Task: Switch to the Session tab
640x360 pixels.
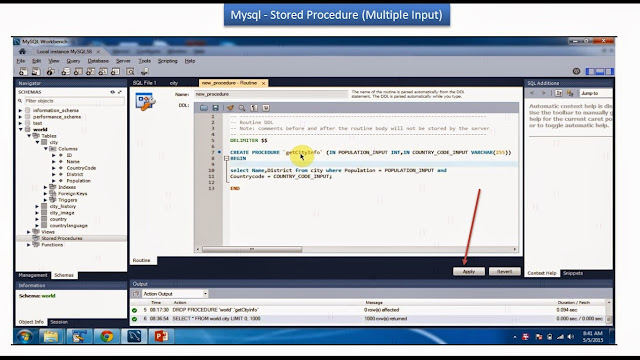Action: (x=59, y=322)
